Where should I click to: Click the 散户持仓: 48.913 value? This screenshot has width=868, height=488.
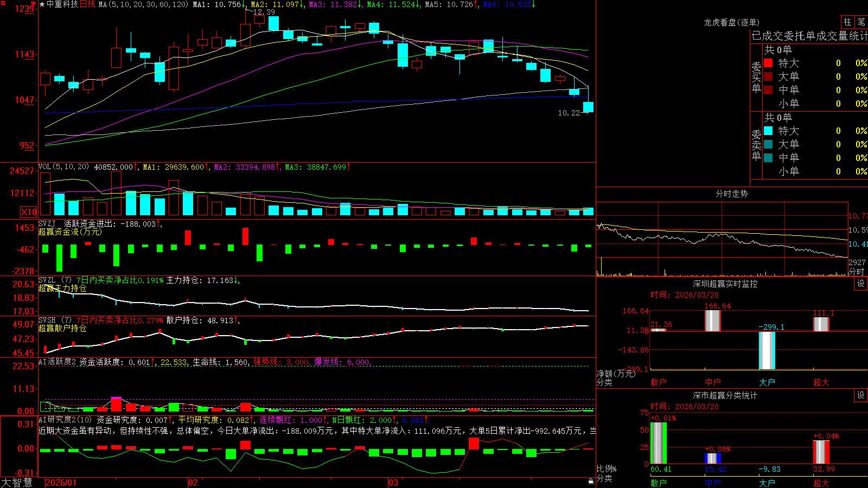(202, 320)
